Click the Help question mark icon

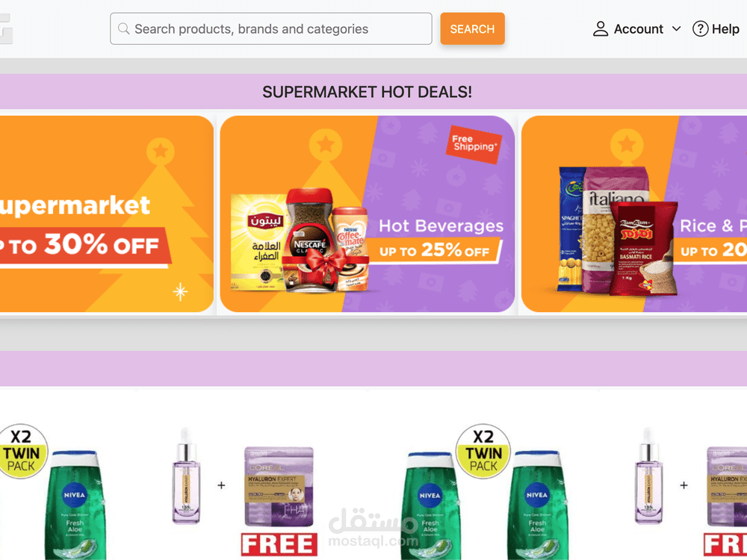(x=700, y=28)
